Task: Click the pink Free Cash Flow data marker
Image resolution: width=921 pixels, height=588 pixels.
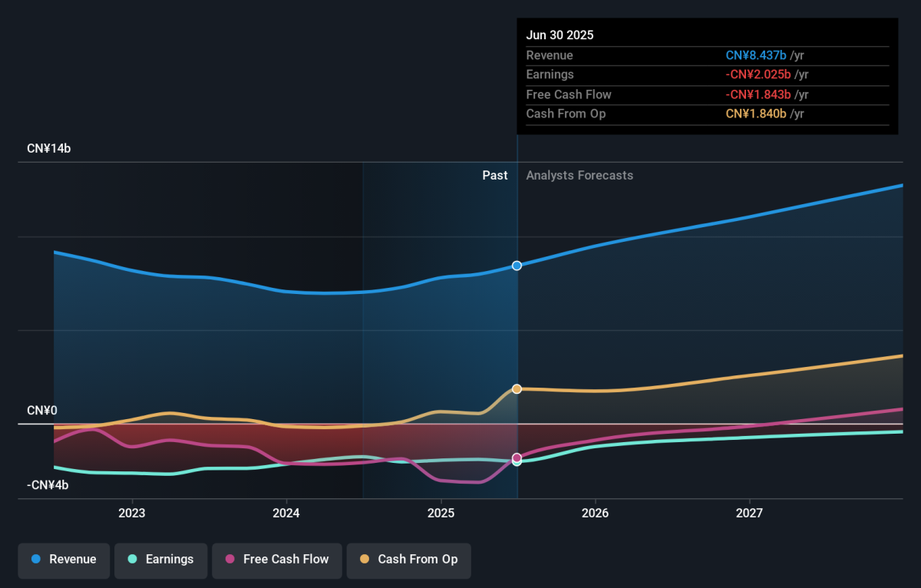Action: point(517,458)
